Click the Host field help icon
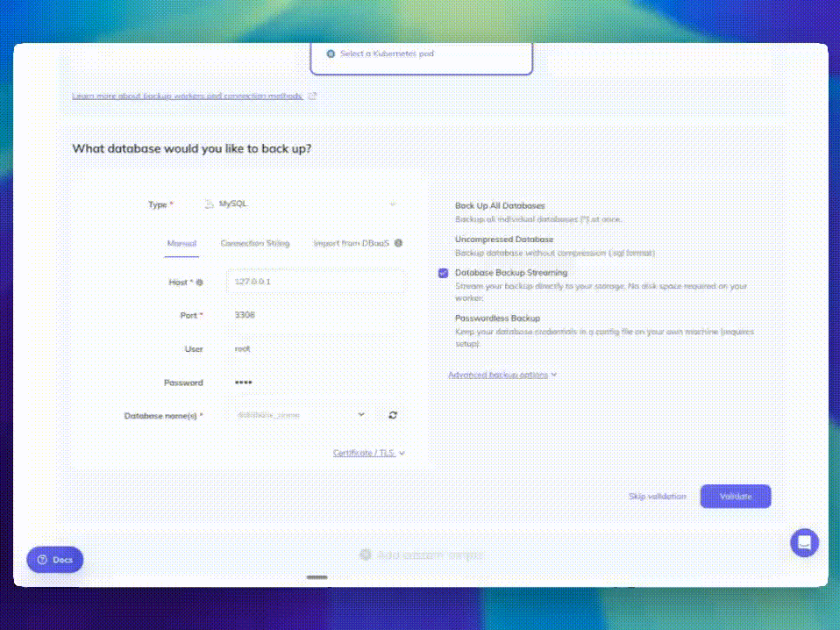Image resolution: width=840 pixels, height=630 pixels. 200,283
